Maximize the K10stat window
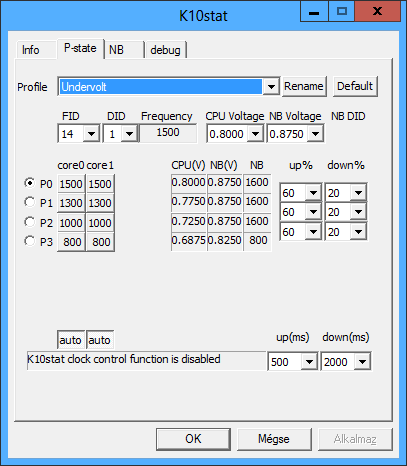 pos(342,12)
